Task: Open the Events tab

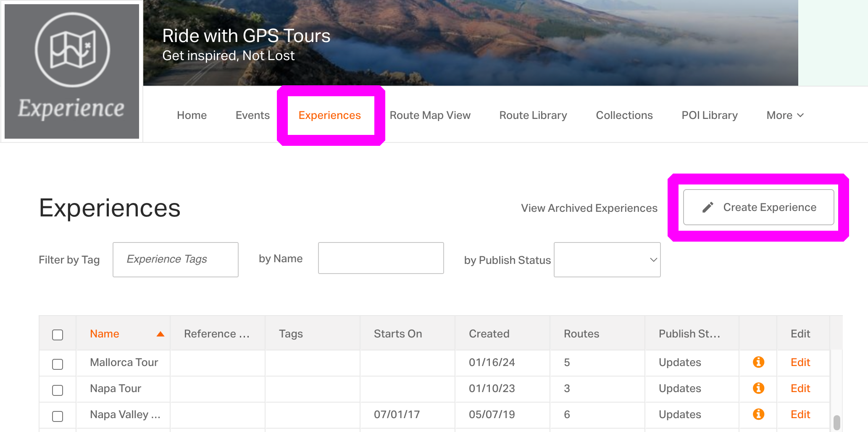Action: click(253, 115)
